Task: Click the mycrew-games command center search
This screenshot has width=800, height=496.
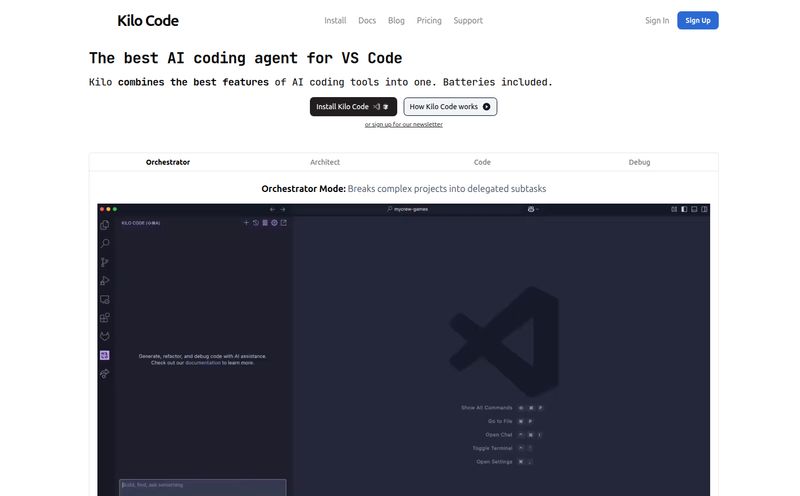Action: [x=407, y=209]
